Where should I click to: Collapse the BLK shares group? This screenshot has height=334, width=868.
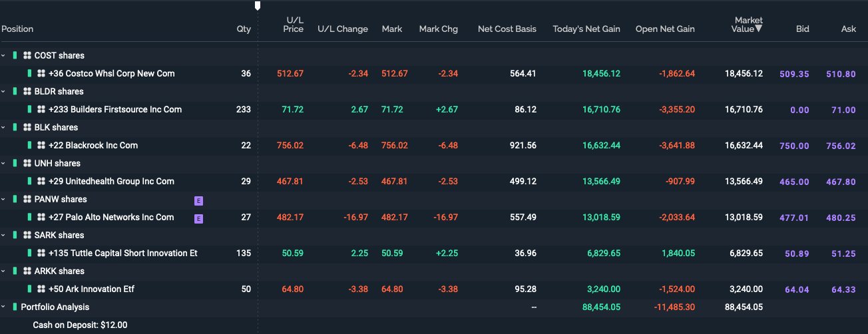coord(3,127)
